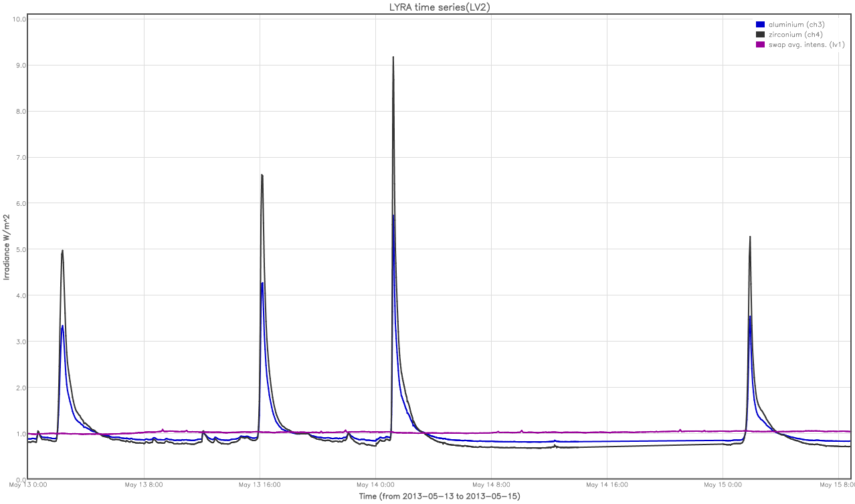The height and width of the screenshot is (504, 855).
Task: Click the blue aluminium (ch3) legend swatch
Action: (x=759, y=25)
